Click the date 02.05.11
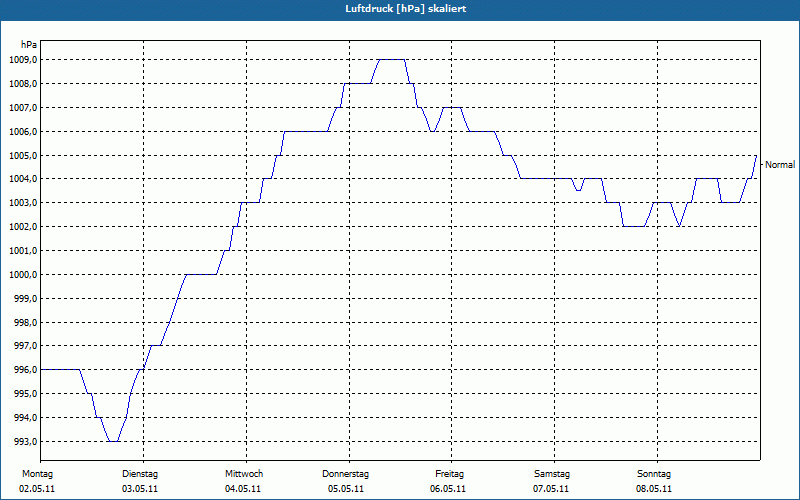 point(37,489)
